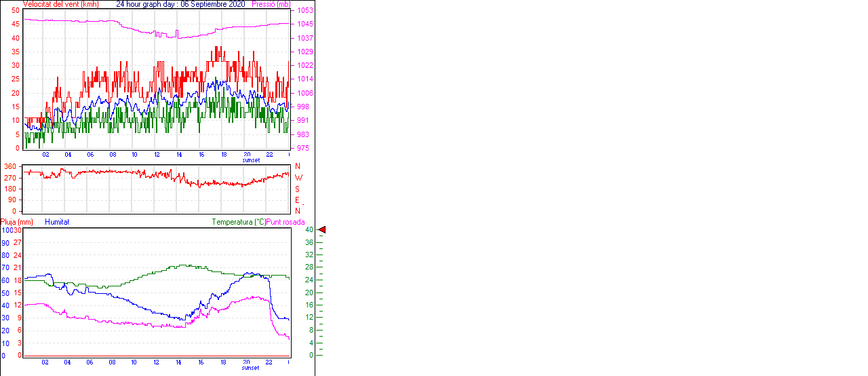Click the 'W' wind direction label

tap(298, 178)
